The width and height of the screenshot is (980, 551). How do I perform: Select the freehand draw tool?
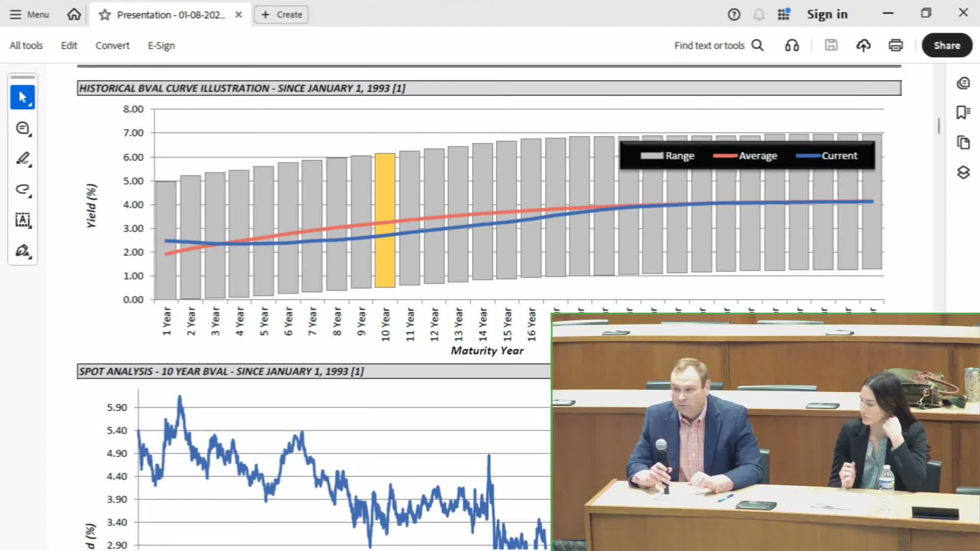pyautogui.click(x=22, y=189)
